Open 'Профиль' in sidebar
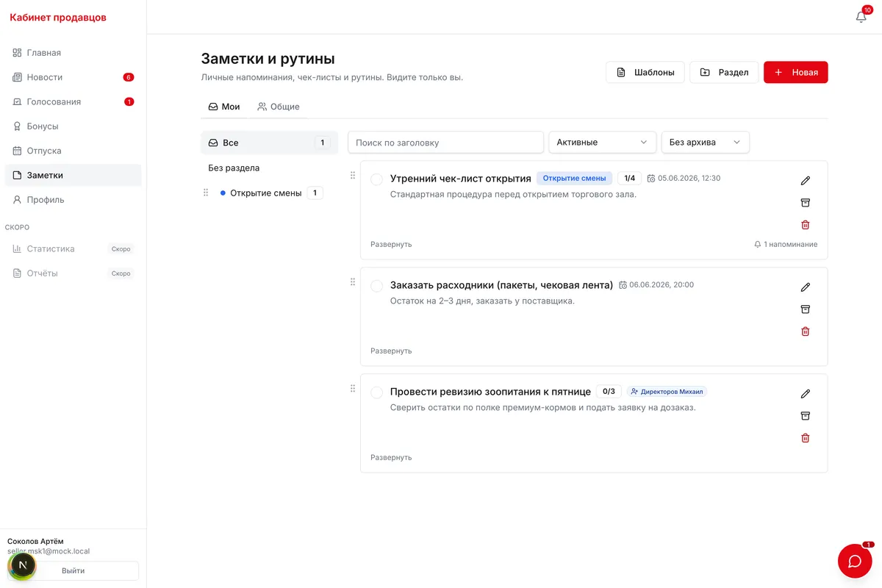882x588 pixels. [73, 200]
